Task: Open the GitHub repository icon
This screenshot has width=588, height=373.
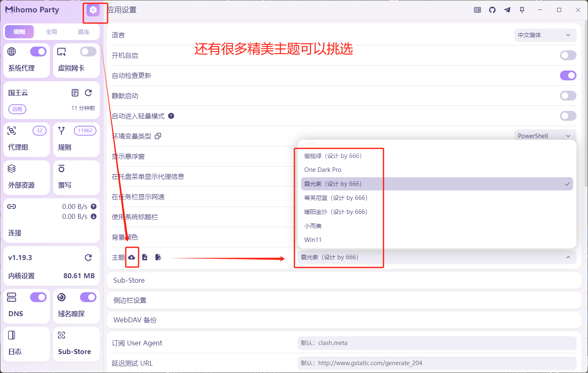Action: pyautogui.click(x=492, y=10)
